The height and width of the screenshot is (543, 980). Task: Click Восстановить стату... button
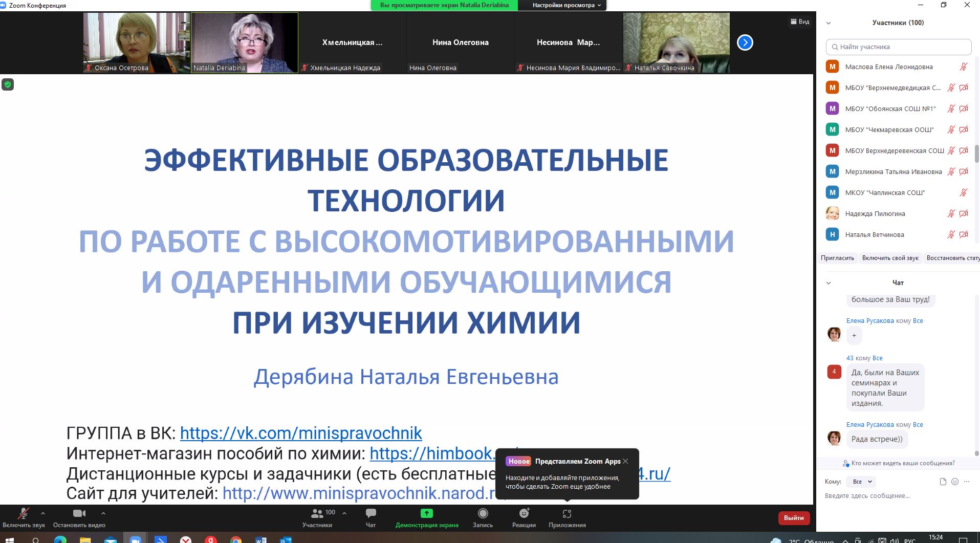coord(952,258)
